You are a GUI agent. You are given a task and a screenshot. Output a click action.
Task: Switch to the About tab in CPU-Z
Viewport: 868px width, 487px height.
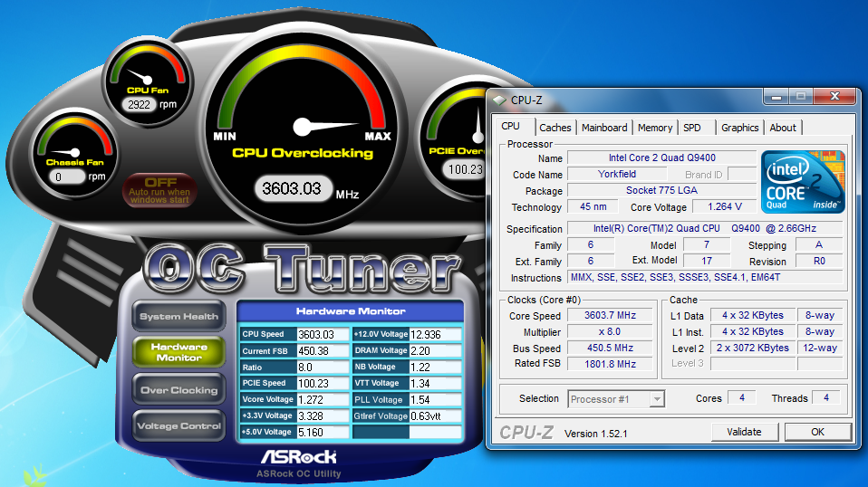(x=783, y=128)
